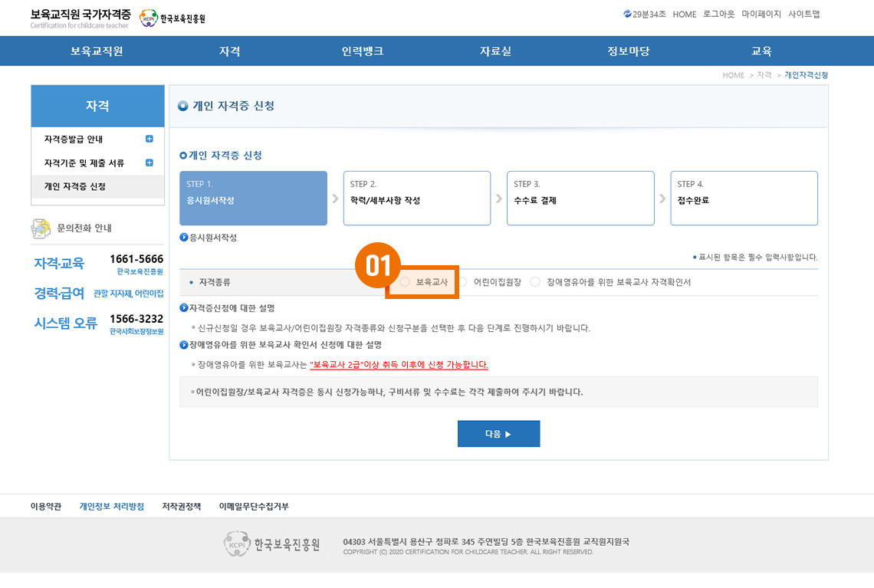Select the 보육교사 radio button

(405, 282)
